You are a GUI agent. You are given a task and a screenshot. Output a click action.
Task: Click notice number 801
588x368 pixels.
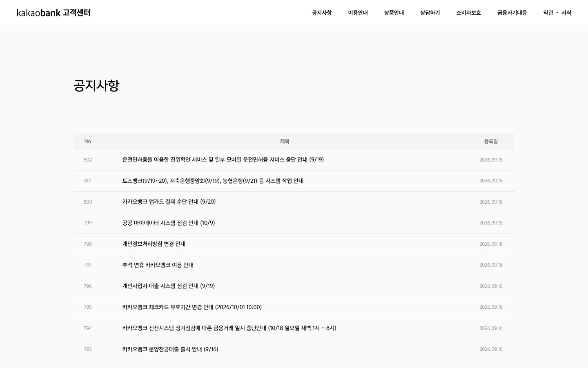(x=88, y=181)
